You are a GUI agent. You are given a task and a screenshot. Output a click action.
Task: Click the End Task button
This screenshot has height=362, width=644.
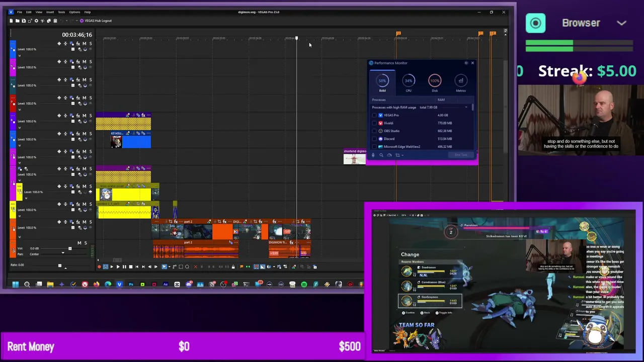(461, 155)
